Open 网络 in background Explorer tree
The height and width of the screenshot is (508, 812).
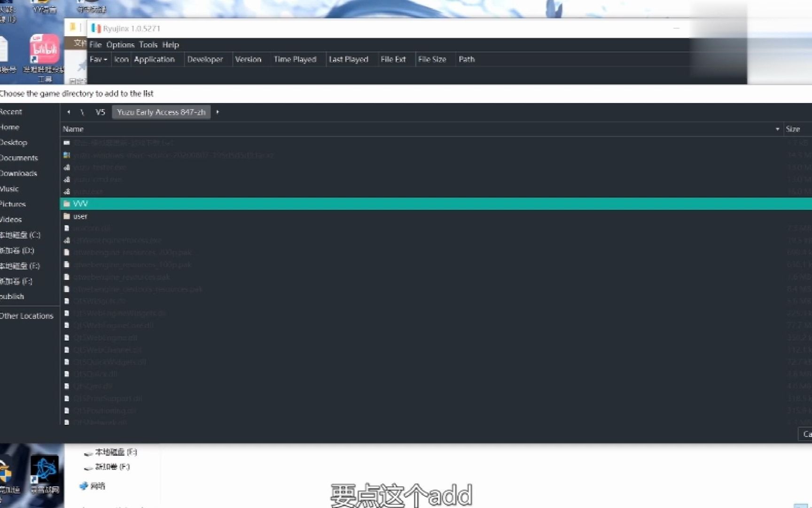point(93,486)
